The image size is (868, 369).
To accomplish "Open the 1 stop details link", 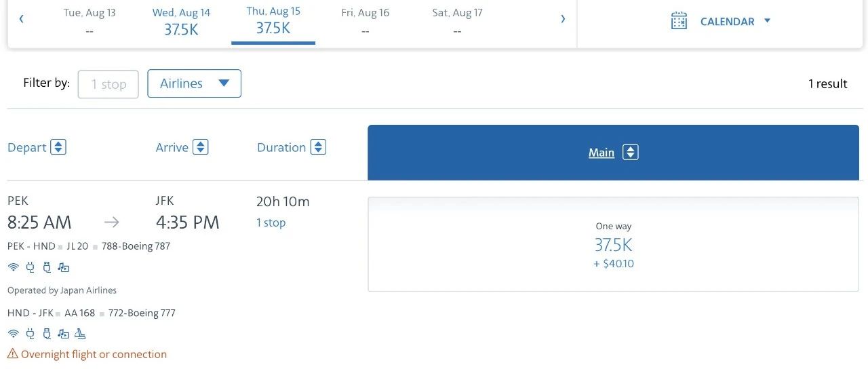I will click(271, 222).
